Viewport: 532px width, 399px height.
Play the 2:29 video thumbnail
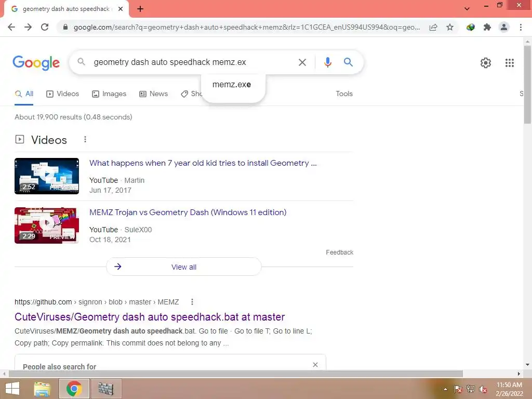(x=47, y=225)
